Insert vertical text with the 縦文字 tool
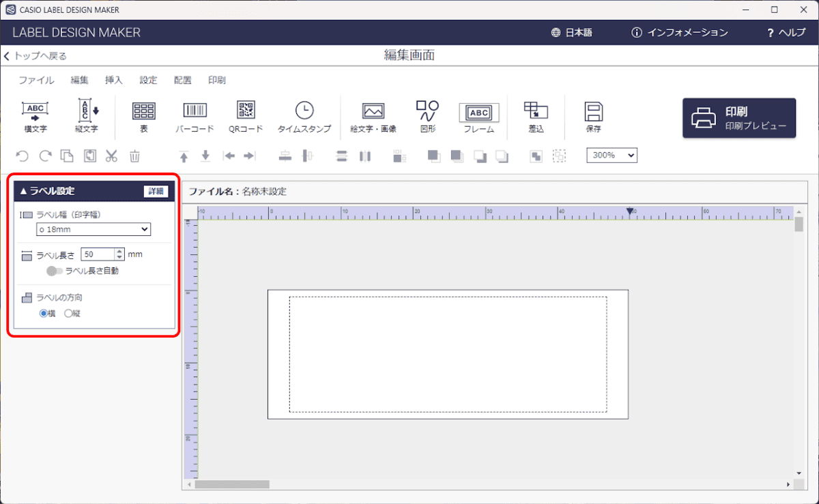Screen dimensions: 819x504 pyautogui.click(x=87, y=116)
